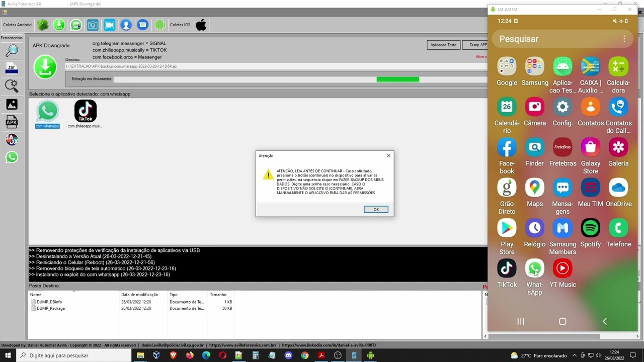The width and height of the screenshot is (644, 362).
Task: Select the DUMP_DBinfo file row
Action: [x=131, y=302]
